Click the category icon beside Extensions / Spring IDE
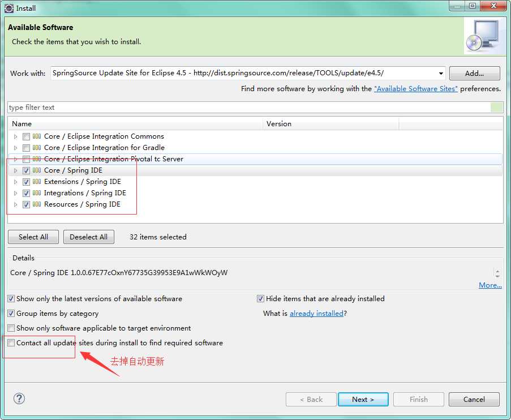Screen dimensions: 511x420 pos(37,182)
